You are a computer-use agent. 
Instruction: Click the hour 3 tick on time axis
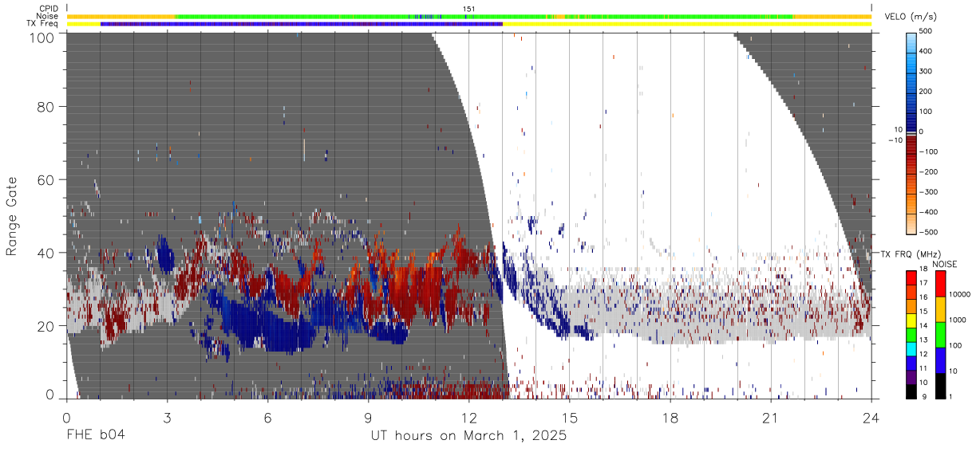(x=167, y=417)
